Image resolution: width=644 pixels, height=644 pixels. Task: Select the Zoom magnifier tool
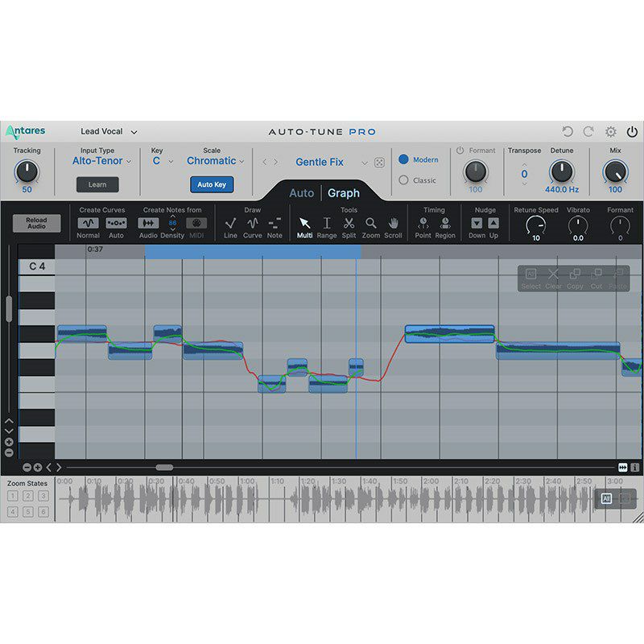[371, 223]
